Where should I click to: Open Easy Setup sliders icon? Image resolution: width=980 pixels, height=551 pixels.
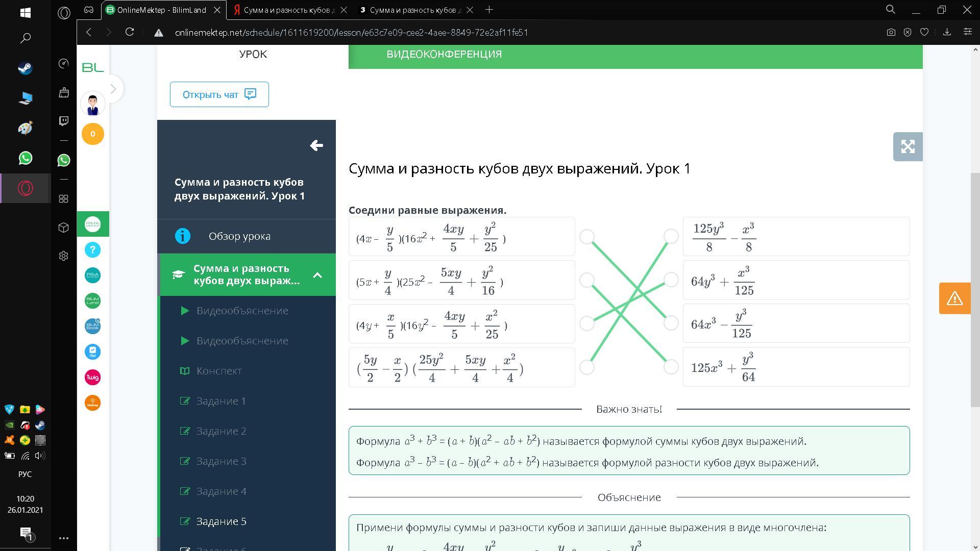(967, 32)
